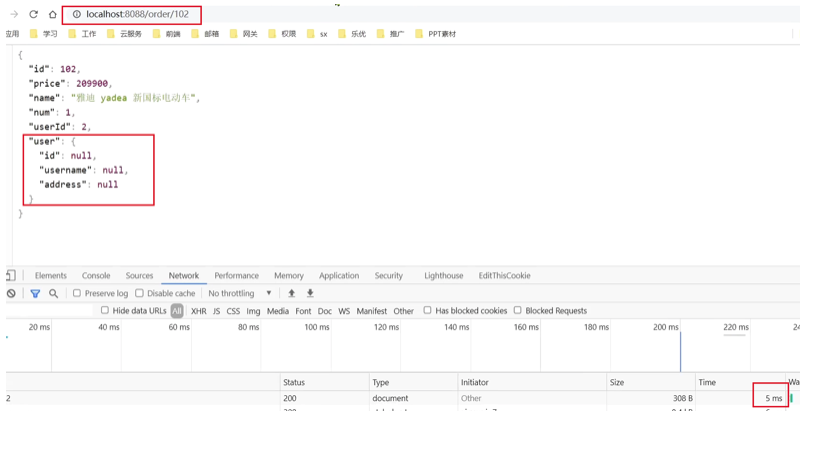The height and width of the screenshot is (450, 834).
Task: Click the localhost:8088/order/102 address bar
Action: (137, 14)
